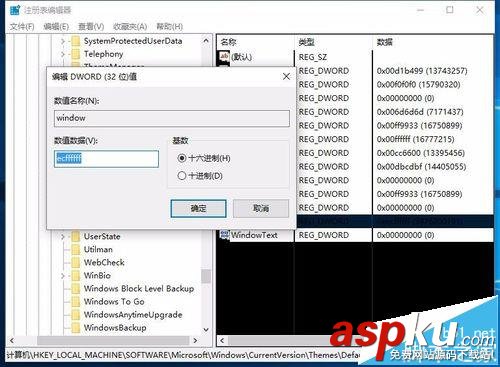Click the REG_SZ type cell
Image resolution: width=500 pixels, height=367 pixels.
[313, 57]
